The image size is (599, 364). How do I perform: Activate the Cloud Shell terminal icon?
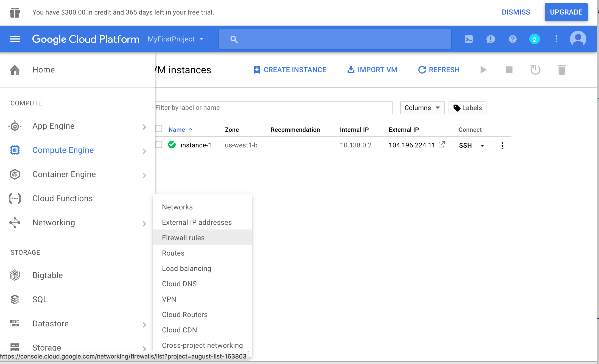point(469,39)
